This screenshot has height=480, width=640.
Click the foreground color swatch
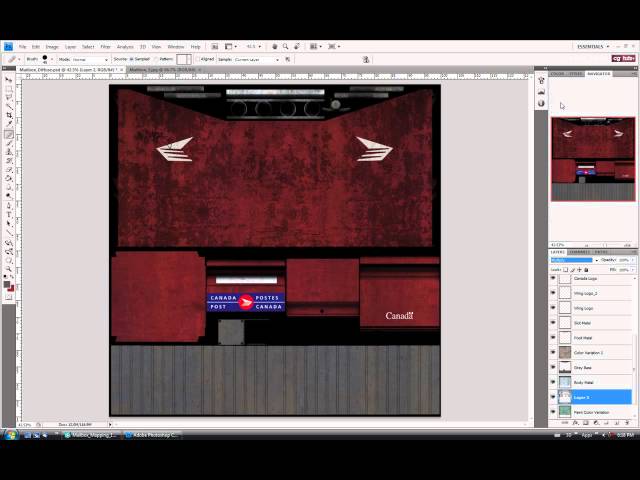(7, 284)
